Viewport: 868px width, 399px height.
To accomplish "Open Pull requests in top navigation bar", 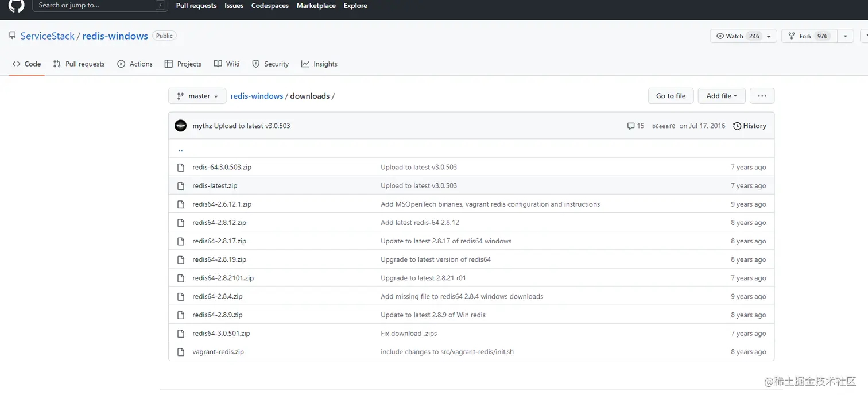I will click(x=196, y=6).
